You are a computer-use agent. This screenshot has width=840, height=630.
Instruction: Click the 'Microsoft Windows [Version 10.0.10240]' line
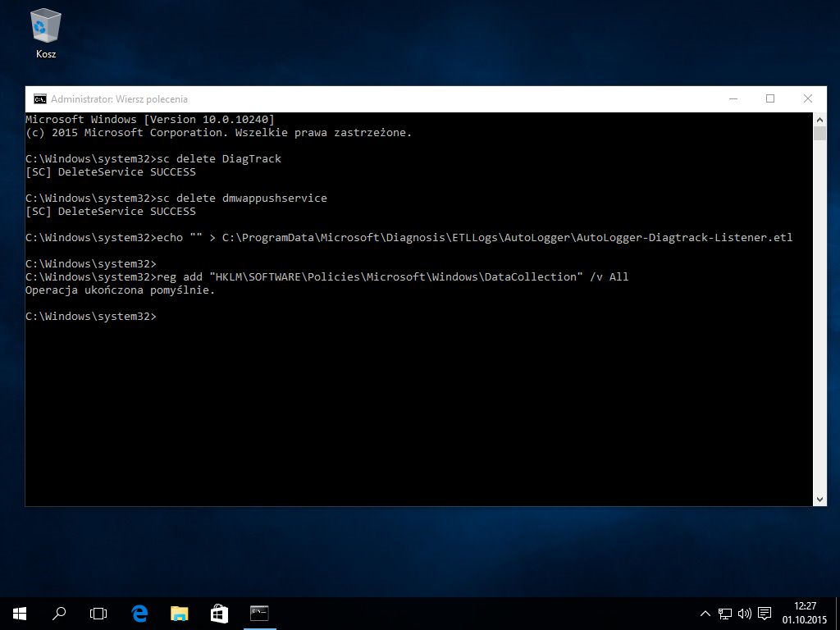[150, 120]
